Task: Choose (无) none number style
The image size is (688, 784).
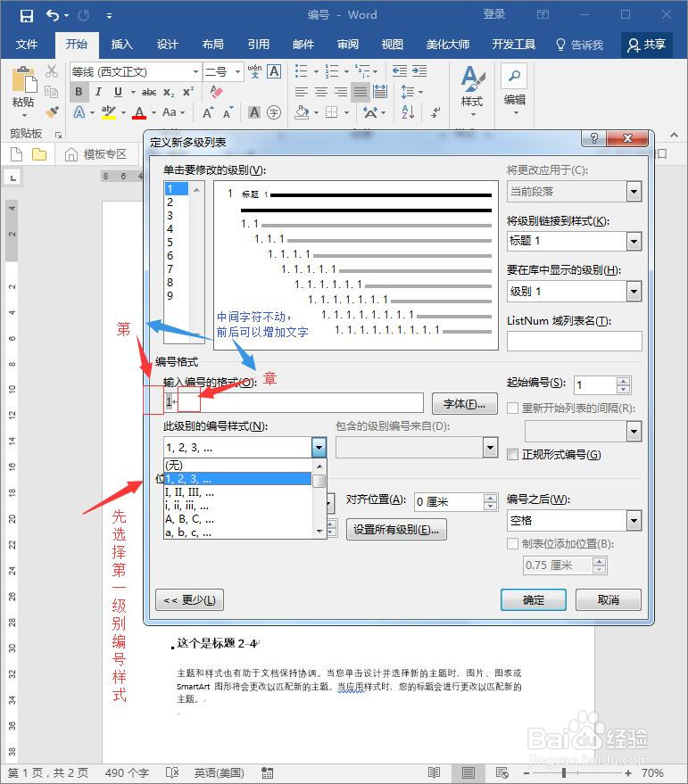Action: (x=237, y=465)
